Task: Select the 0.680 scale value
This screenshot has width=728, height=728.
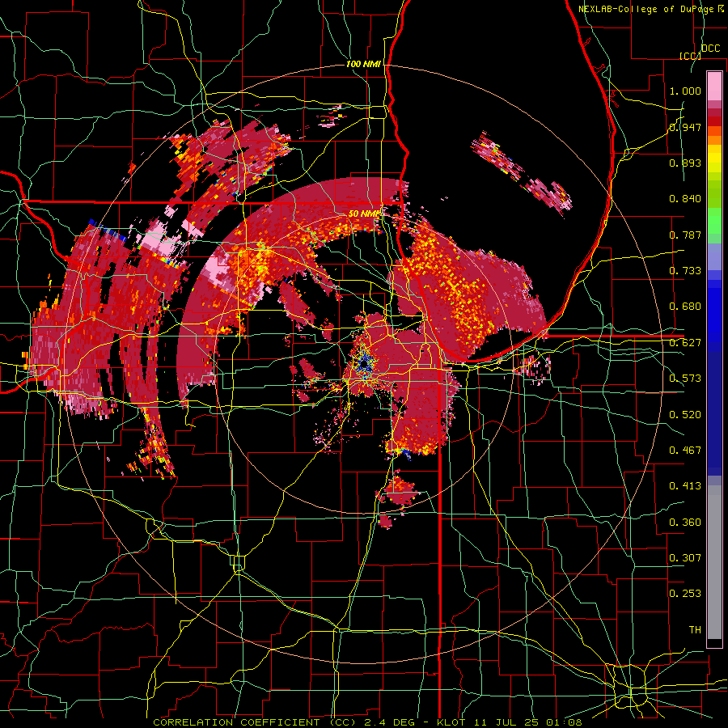Action: coord(685,307)
